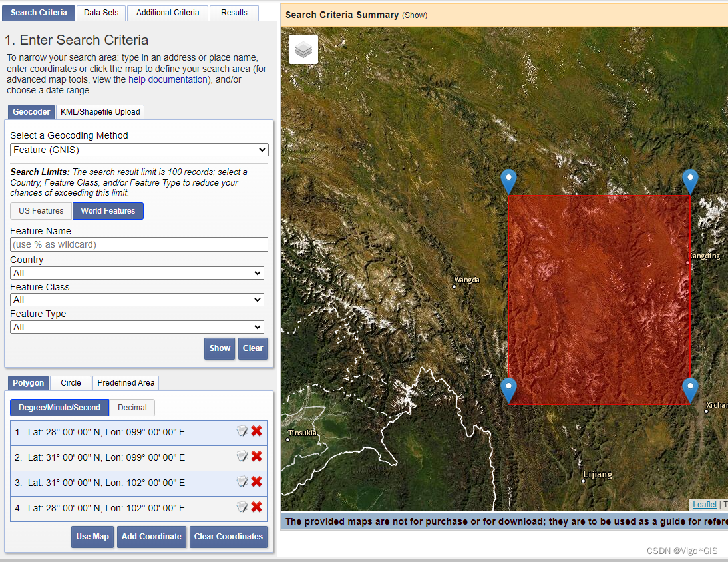Delete coordinate 1 using its red X icon

pos(256,431)
